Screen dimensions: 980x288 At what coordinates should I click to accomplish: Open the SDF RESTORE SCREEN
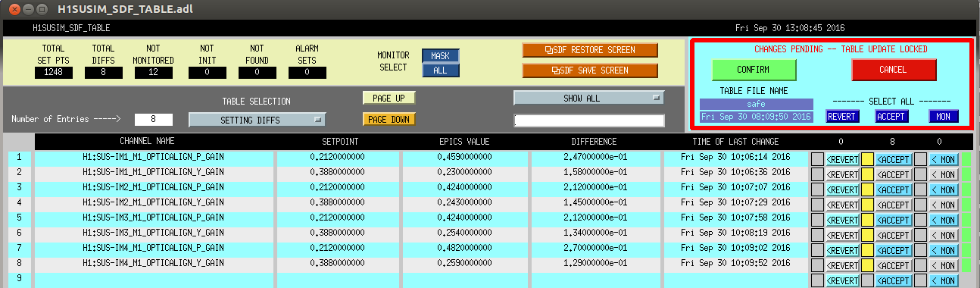pyautogui.click(x=590, y=50)
